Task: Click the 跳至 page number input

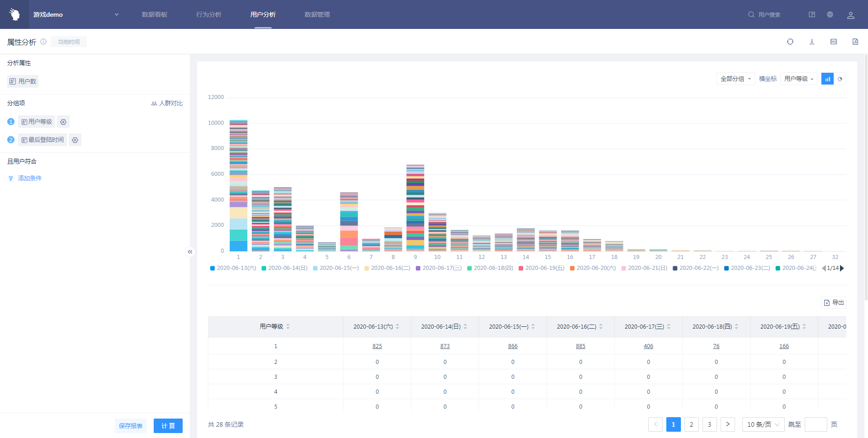Action: [816, 424]
